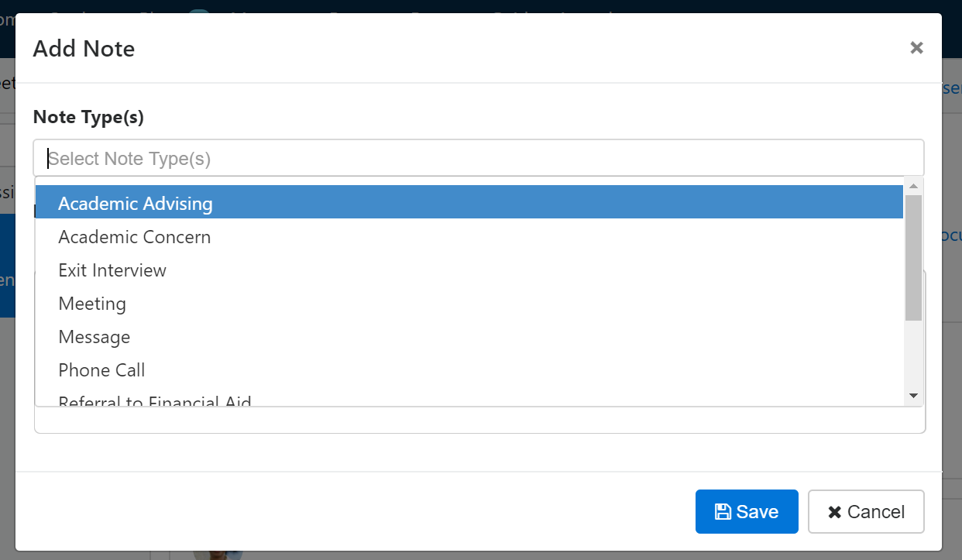This screenshot has height=560, width=962.
Task: Click the floppy disk icon on Save
Action: (x=723, y=512)
